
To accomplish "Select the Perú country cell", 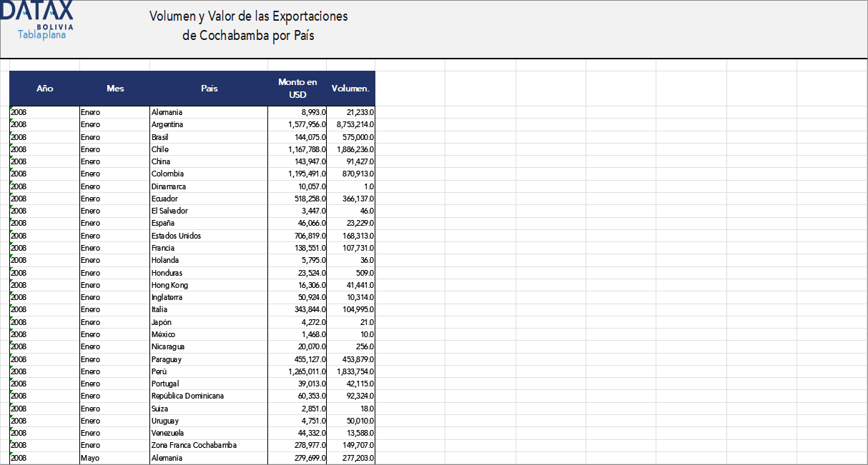I will (x=209, y=371).
